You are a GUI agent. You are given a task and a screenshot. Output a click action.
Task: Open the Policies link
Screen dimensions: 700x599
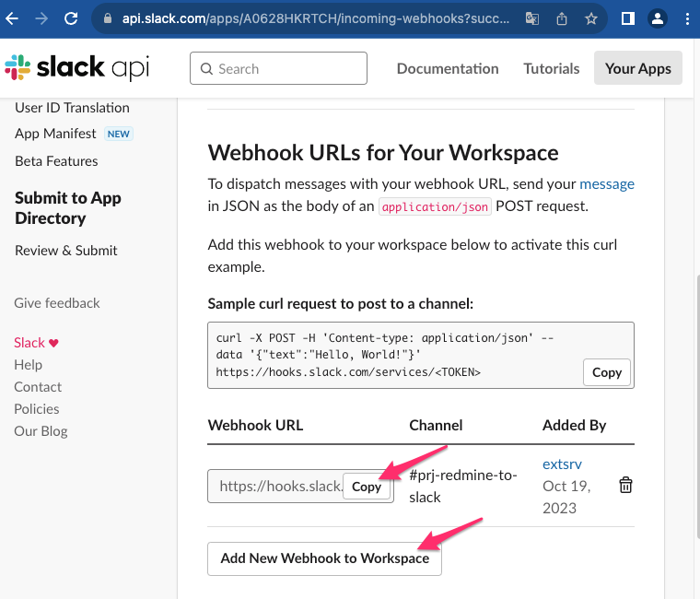coord(37,409)
